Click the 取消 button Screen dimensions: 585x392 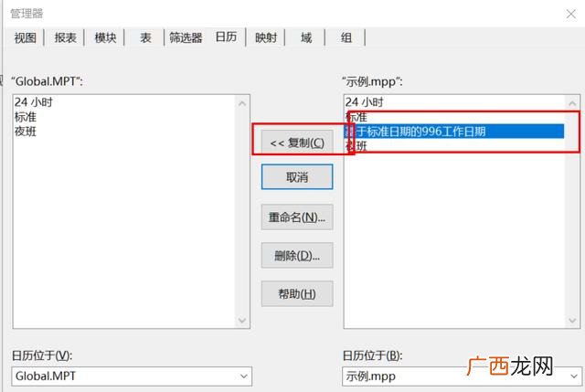point(297,176)
